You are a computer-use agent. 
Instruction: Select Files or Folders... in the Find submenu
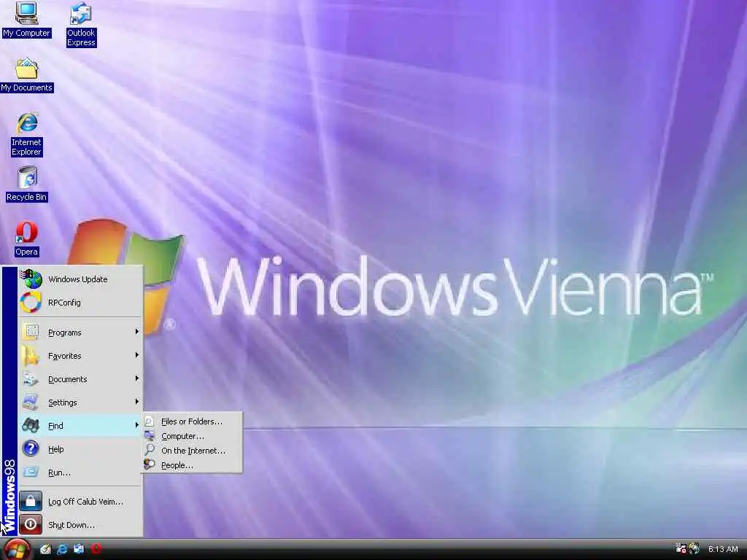pyautogui.click(x=193, y=421)
